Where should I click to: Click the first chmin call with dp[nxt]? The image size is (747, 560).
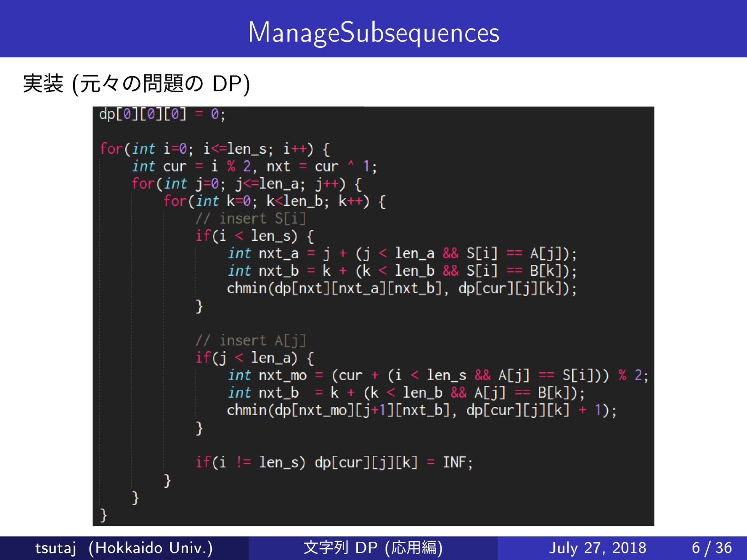click(402, 289)
